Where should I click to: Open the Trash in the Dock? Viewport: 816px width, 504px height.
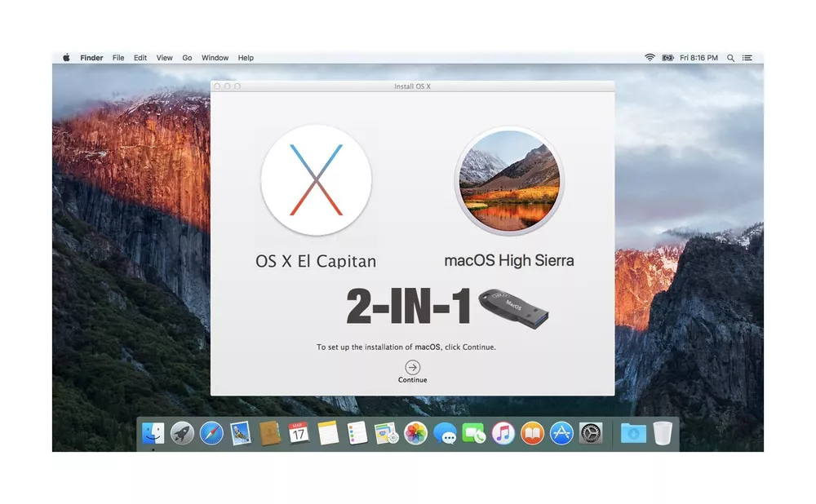662,433
